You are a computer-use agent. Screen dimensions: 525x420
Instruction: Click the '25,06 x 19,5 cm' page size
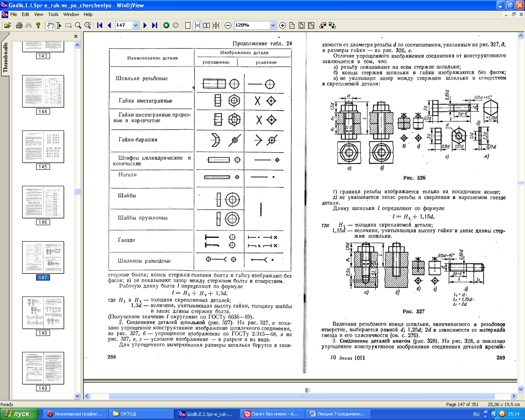pyautogui.click(x=504, y=404)
